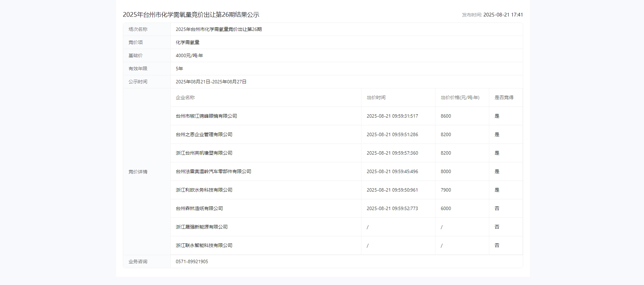Click bid time 2025-08-21 09:59:57:360
Image resolution: width=644 pixels, height=285 pixels.
click(x=392, y=153)
